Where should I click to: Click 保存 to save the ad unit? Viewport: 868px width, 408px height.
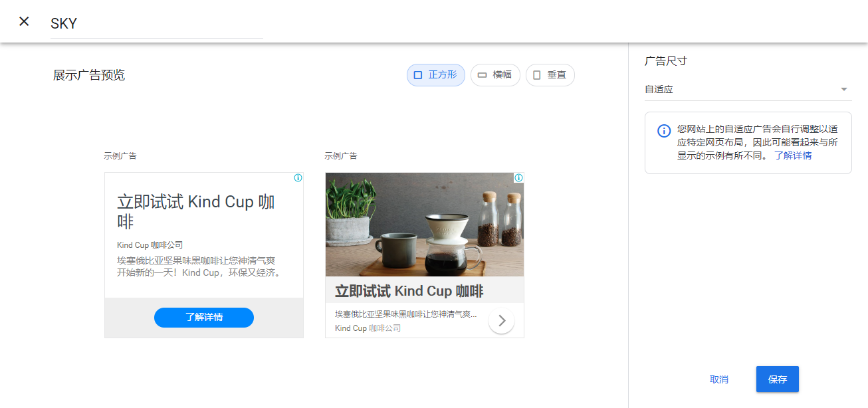click(777, 379)
